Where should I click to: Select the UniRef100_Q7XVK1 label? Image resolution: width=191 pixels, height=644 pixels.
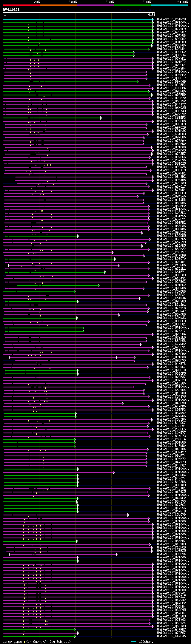pyautogui.click(x=171, y=59)
